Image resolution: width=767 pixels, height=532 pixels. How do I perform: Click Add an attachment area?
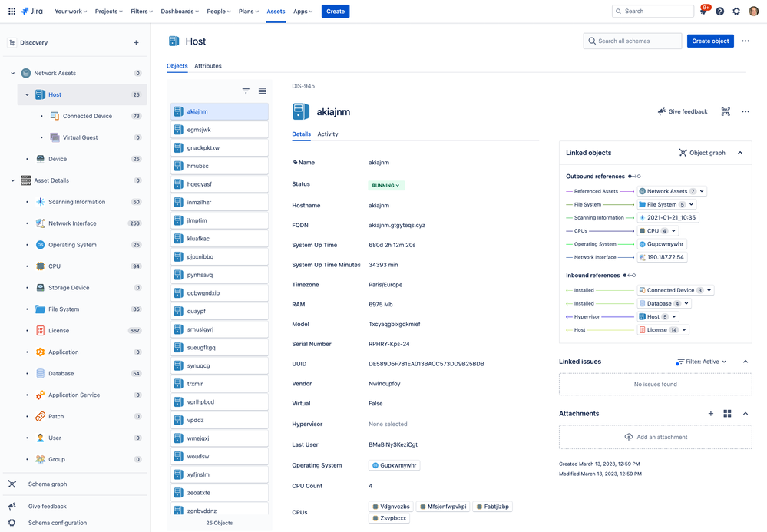pos(656,437)
